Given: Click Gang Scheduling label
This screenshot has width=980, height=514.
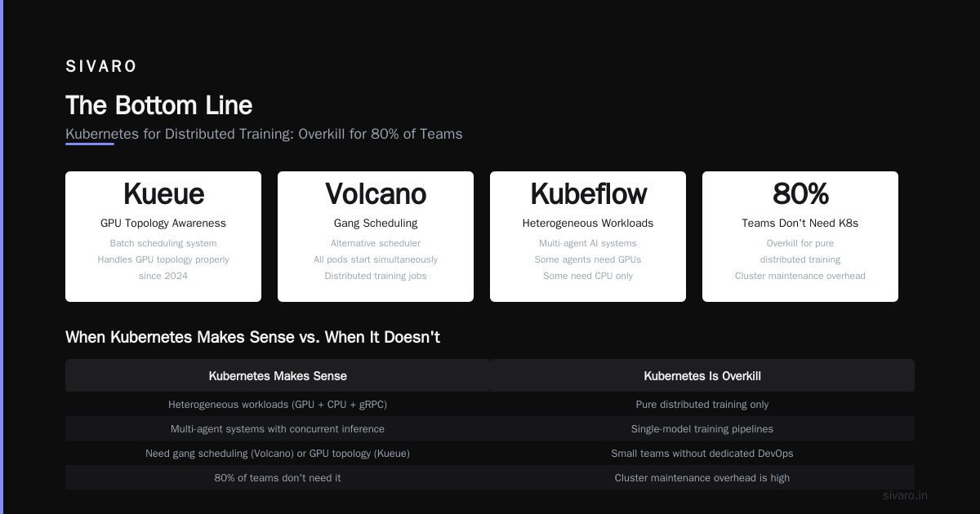Looking at the screenshot, I should pyautogui.click(x=376, y=223).
